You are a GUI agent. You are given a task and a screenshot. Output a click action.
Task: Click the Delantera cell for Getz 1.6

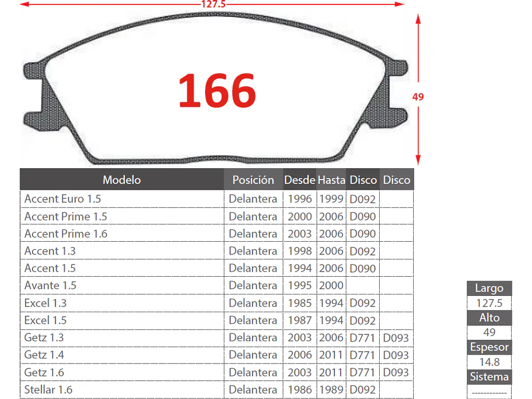253,372
